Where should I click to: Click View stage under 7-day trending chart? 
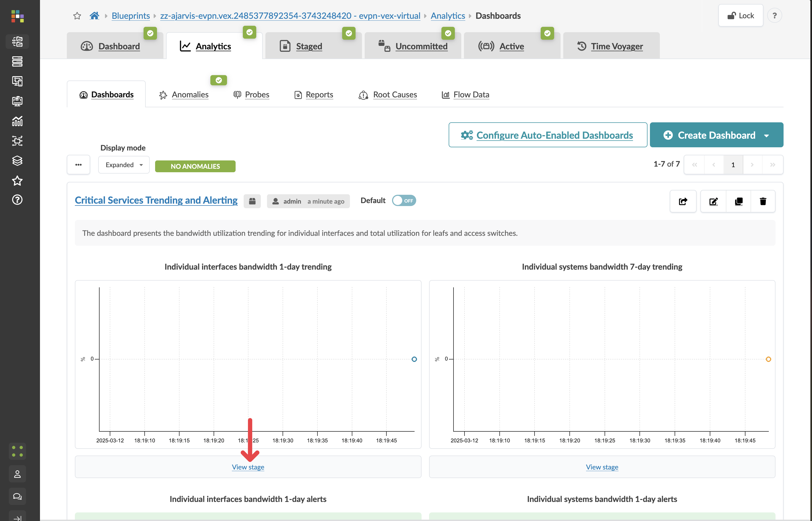coord(602,467)
